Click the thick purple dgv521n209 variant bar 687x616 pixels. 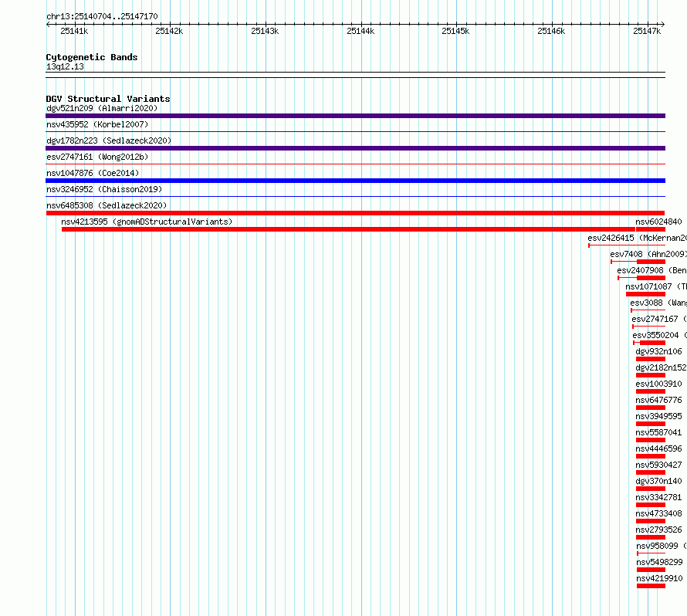coord(355,116)
